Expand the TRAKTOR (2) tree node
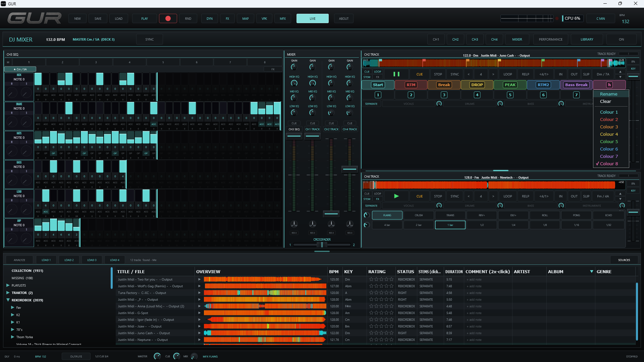This screenshot has width=644, height=362. tap(8, 293)
